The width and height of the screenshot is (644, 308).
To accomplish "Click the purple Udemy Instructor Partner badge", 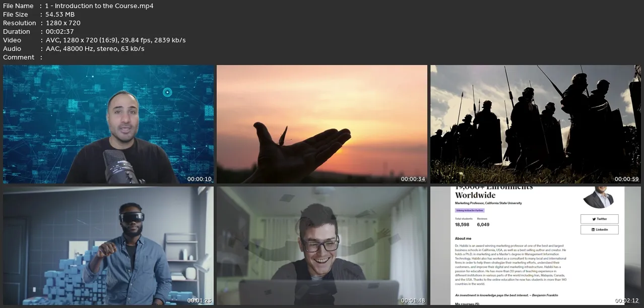I will click(x=470, y=210).
